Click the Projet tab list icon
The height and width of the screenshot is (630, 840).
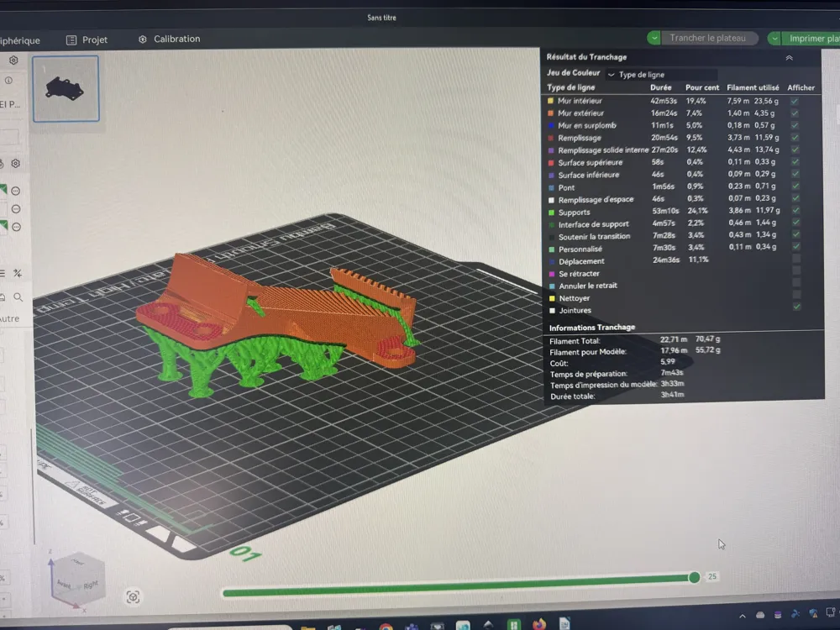pos(71,40)
